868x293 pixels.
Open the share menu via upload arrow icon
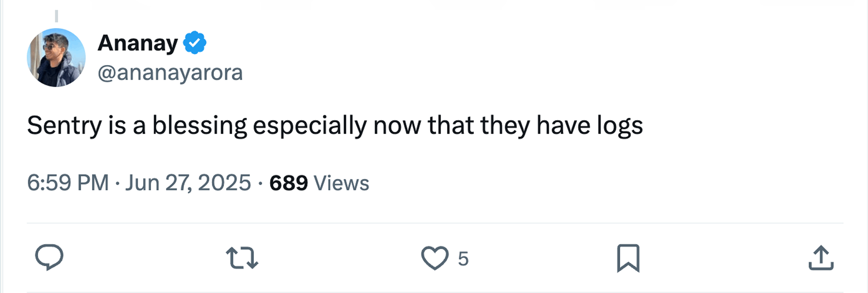coord(821,258)
